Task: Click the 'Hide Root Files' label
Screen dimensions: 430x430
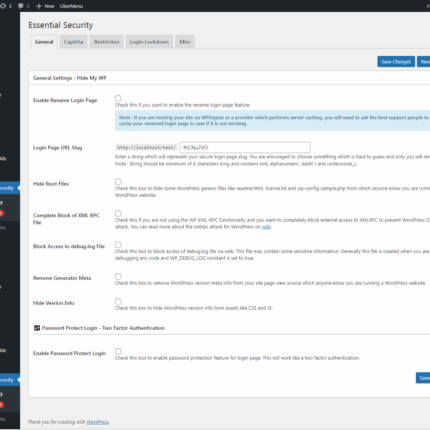Action: tap(51, 184)
